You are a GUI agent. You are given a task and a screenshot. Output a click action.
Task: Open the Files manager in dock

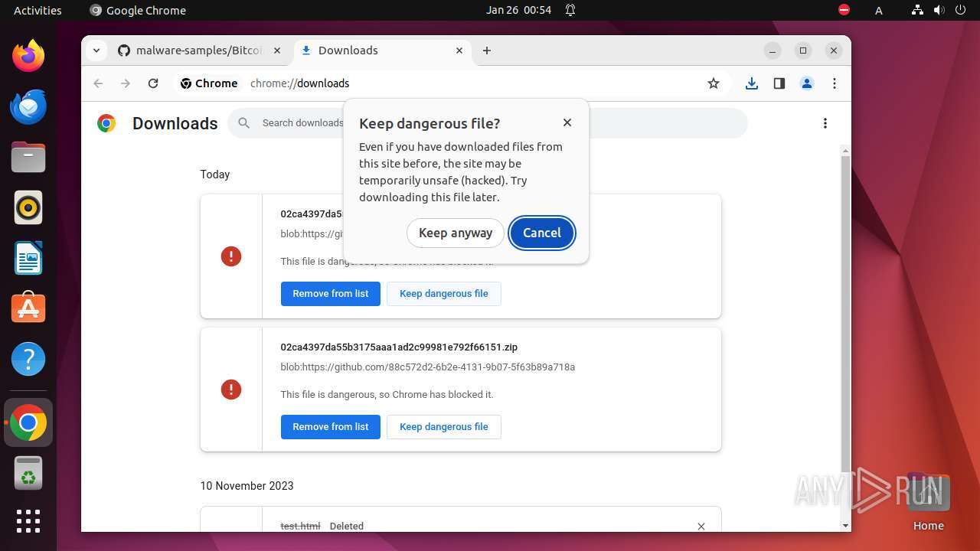click(x=28, y=157)
